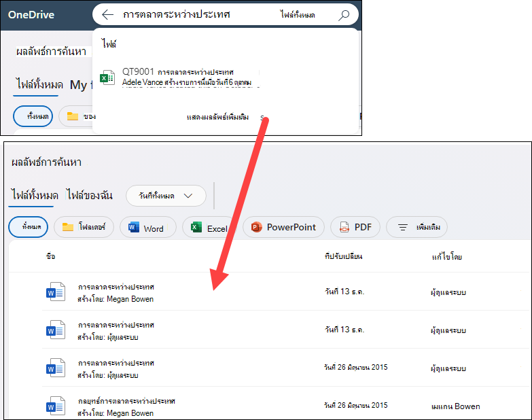The width and height of the screenshot is (532, 420).
Task: Sort by ชื่อ column header
Action: 51,256
